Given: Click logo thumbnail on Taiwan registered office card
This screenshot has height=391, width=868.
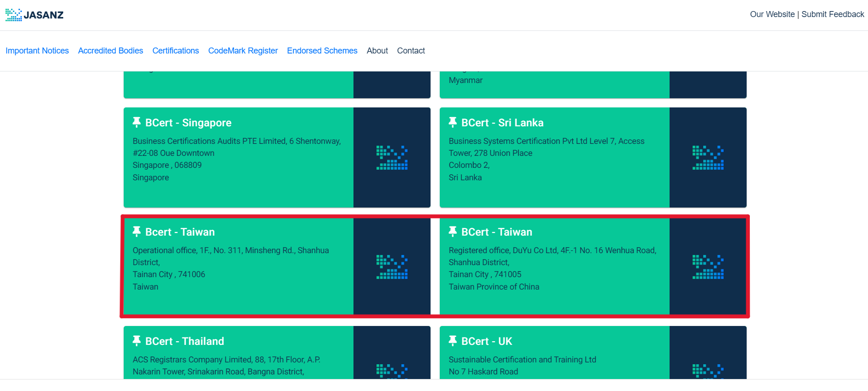Looking at the screenshot, I should click(x=708, y=267).
